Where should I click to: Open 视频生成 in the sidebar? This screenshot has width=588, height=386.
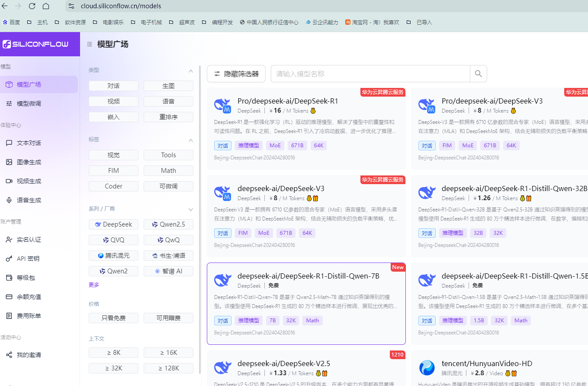(39, 181)
